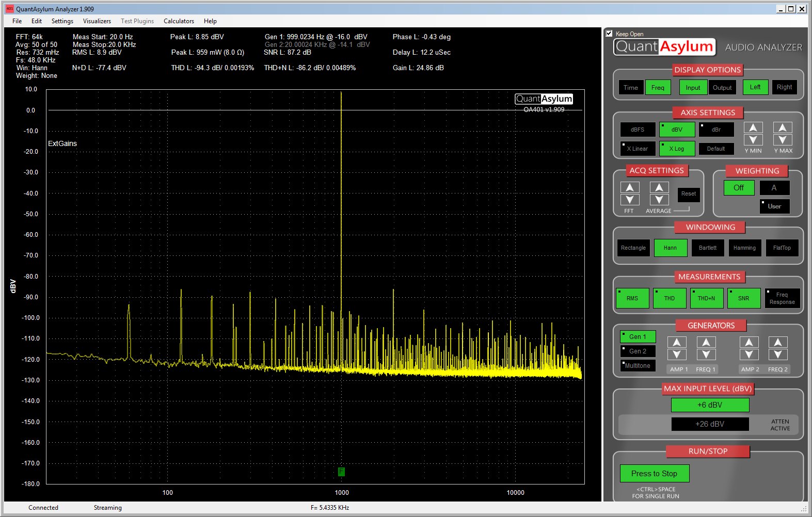Select +26 dBV max input level

tap(710, 424)
